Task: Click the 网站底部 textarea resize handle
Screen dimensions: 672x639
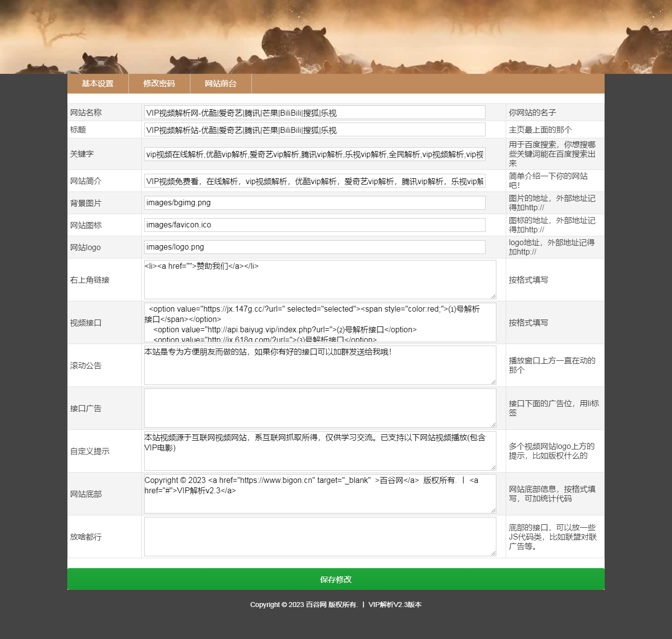Action: pyautogui.click(x=493, y=511)
